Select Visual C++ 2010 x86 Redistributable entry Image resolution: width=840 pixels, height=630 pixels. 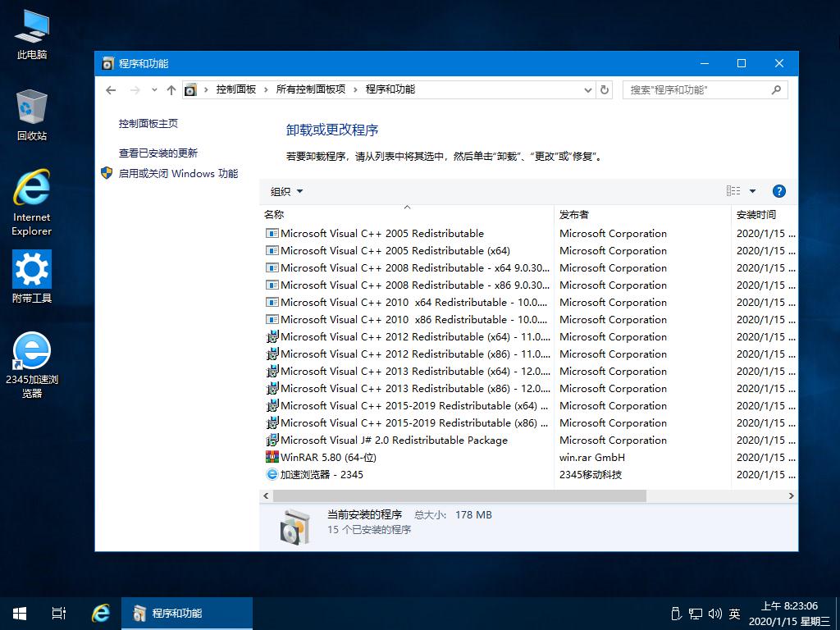(x=407, y=319)
